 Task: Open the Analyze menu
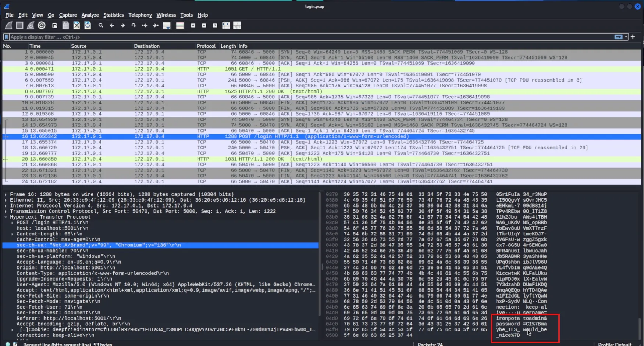tap(90, 15)
